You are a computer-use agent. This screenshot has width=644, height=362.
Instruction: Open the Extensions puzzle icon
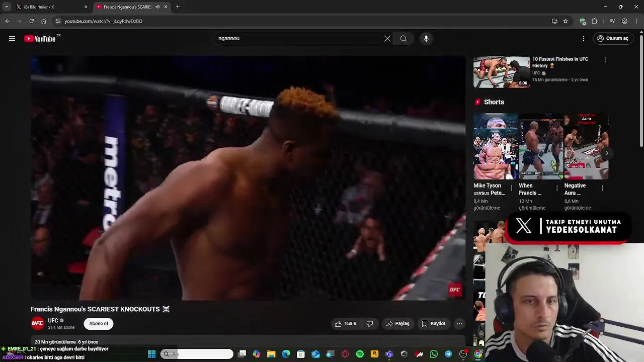[x=595, y=21]
